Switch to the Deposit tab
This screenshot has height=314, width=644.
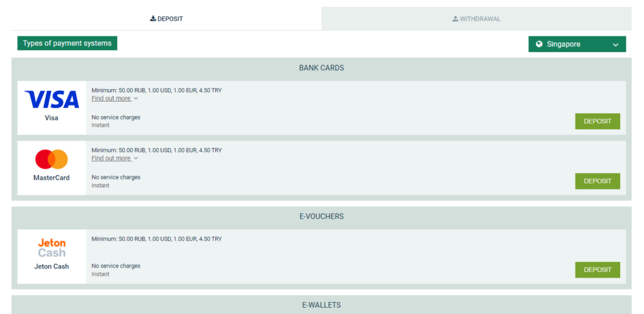(x=166, y=19)
